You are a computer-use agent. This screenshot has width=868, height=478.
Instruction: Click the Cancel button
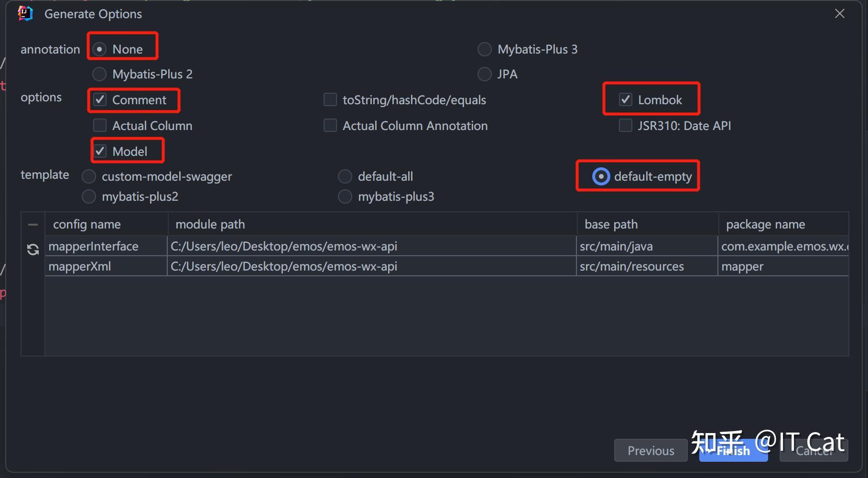(814, 450)
